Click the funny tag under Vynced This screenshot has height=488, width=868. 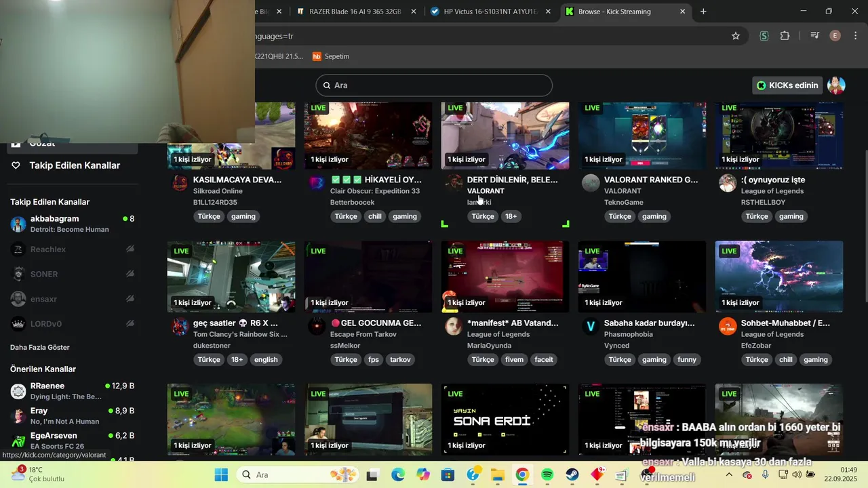coord(687,359)
